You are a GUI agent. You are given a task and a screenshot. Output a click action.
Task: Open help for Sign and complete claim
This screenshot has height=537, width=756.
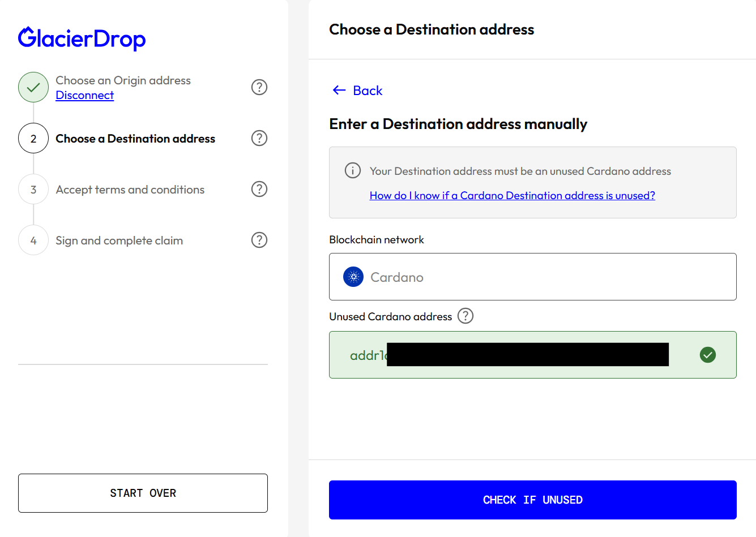click(259, 240)
